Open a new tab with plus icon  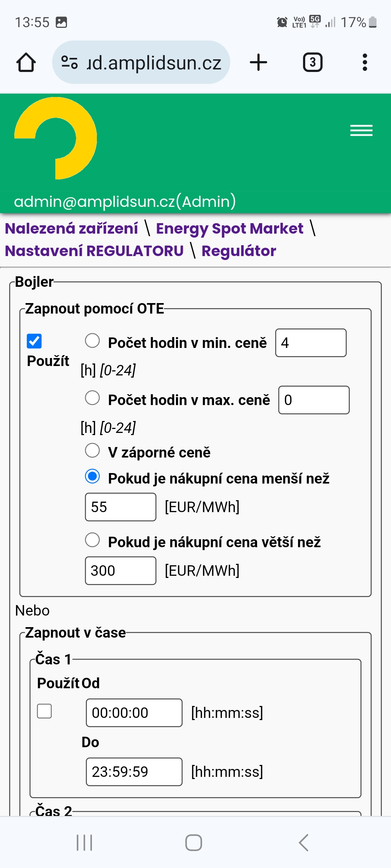pyautogui.click(x=258, y=62)
